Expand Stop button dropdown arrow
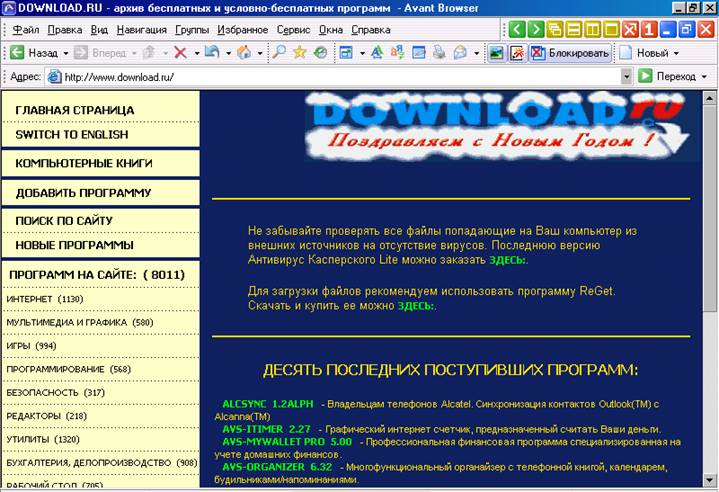Image resolution: width=719 pixels, height=492 pixels. 197,53
